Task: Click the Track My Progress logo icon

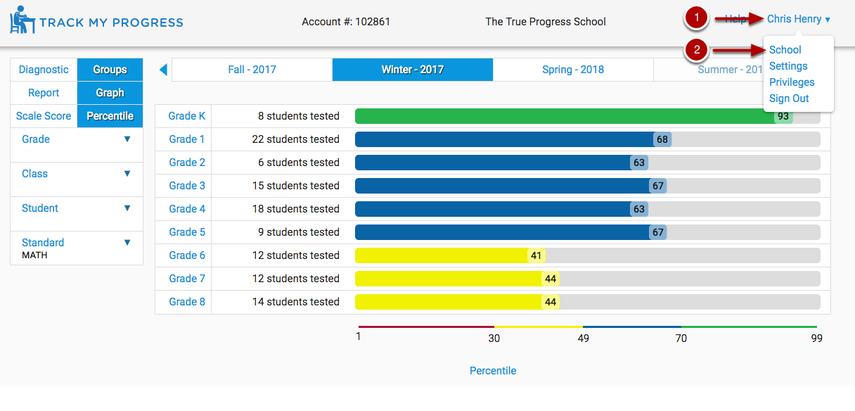Action: click(22, 20)
